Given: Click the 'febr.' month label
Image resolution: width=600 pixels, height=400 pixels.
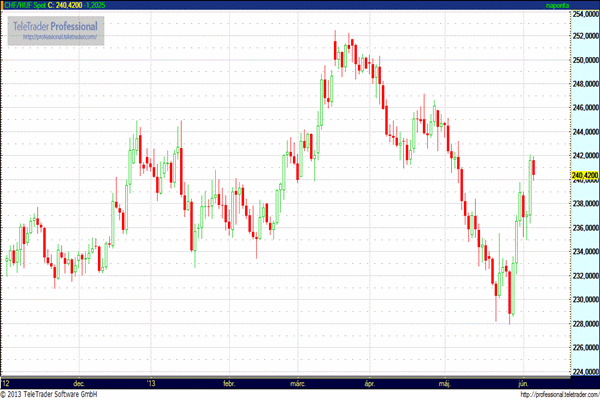Looking at the screenshot, I should [x=229, y=383].
